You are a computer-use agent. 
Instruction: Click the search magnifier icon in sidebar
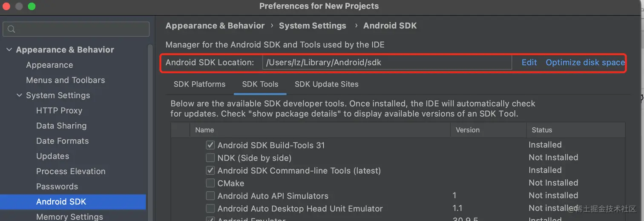pyautogui.click(x=11, y=29)
